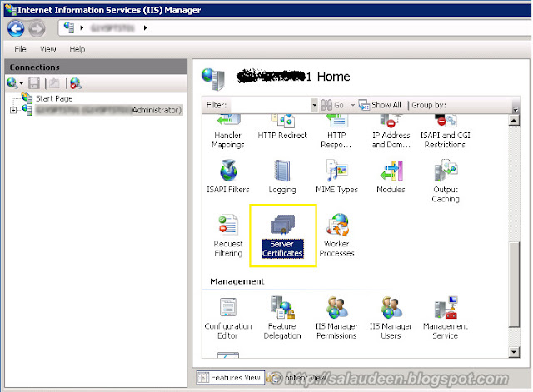
Task: Click the Save icon in Connections toolbar
Action: (x=34, y=83)
